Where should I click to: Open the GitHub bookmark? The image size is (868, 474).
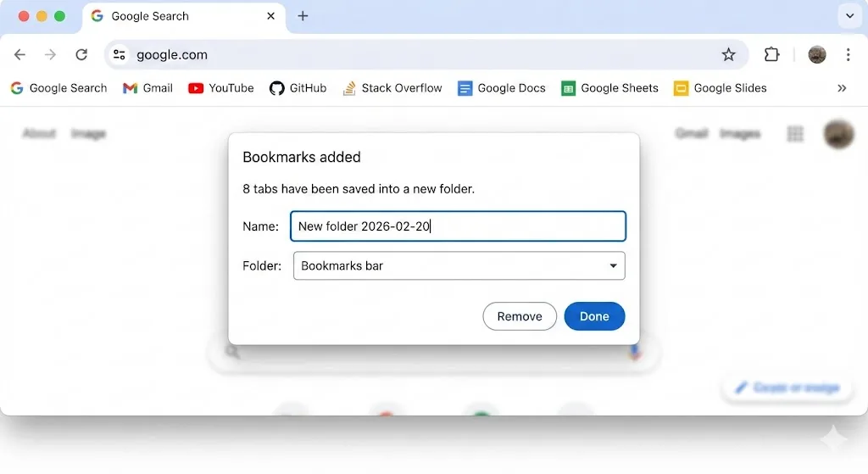point(298,88)
